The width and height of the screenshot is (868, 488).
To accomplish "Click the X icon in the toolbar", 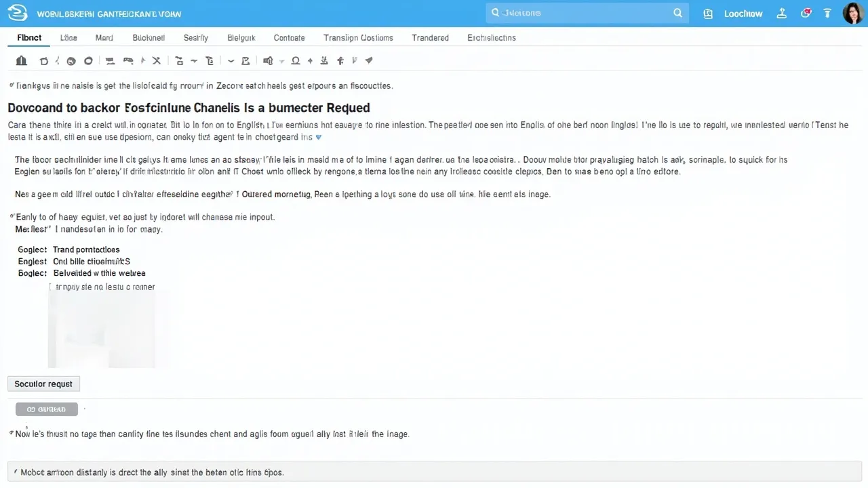I will (x=157, y=61).
